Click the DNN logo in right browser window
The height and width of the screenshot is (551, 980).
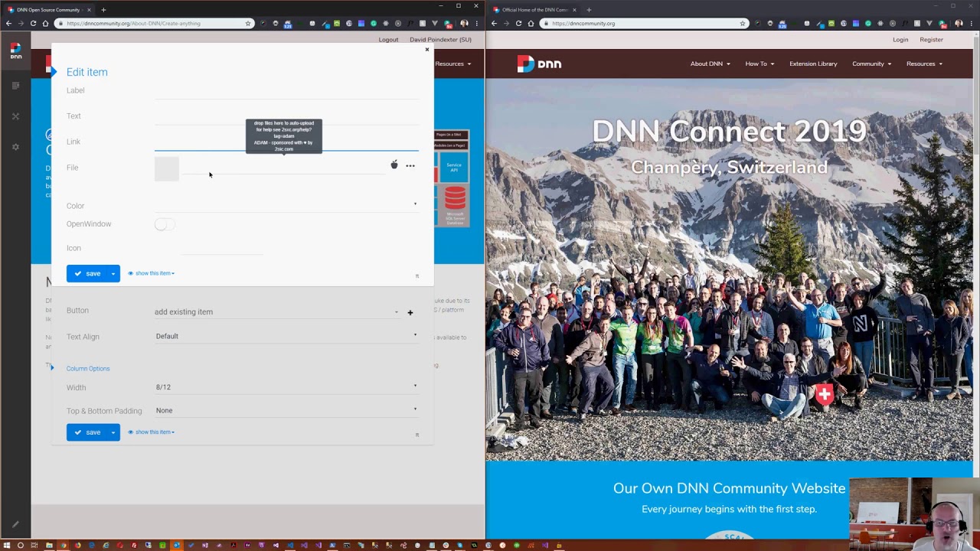click(x=539, y=64)
